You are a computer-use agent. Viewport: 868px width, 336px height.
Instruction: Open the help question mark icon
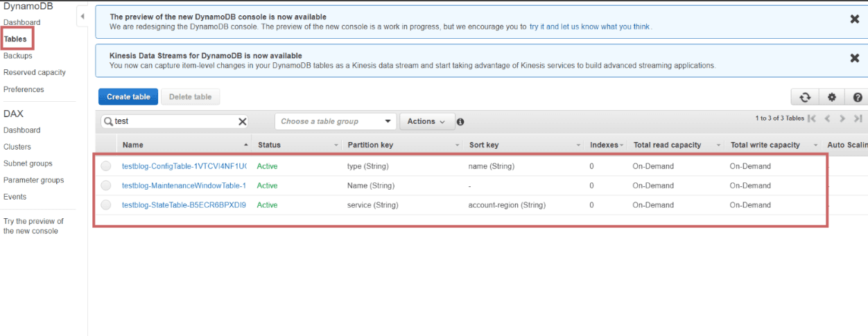pos(858,98)
